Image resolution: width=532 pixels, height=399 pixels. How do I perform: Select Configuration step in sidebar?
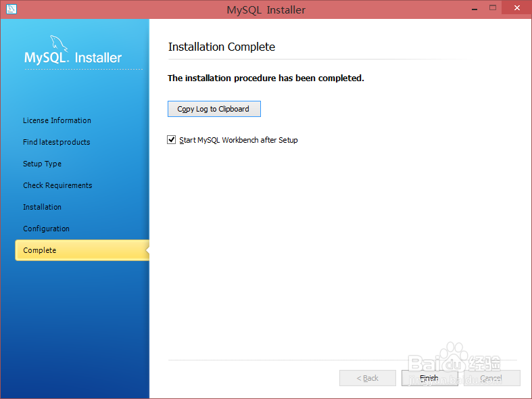point(47,229)
